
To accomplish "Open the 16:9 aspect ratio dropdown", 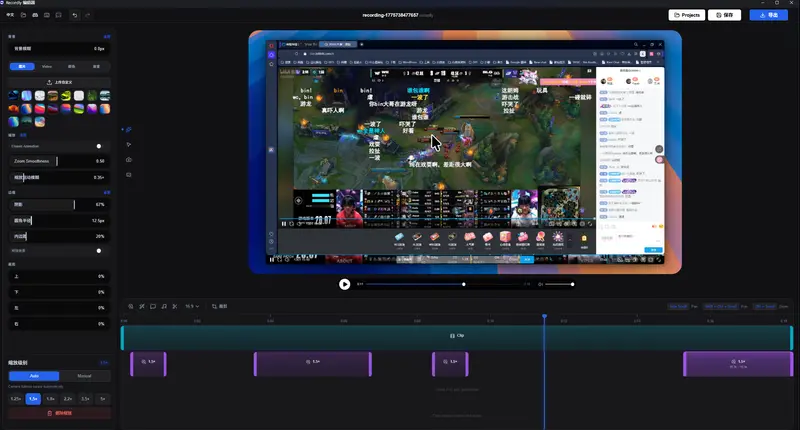I will tap(190, 306).
